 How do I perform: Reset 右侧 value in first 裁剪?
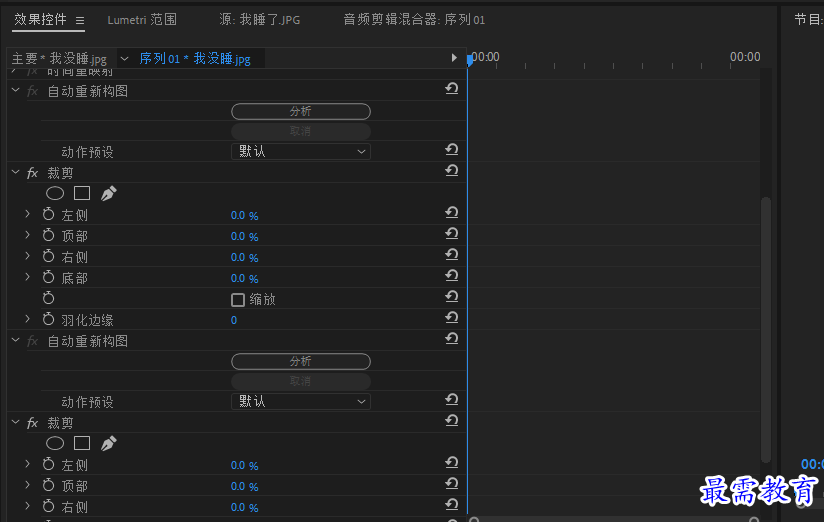(x=451, y=255)
